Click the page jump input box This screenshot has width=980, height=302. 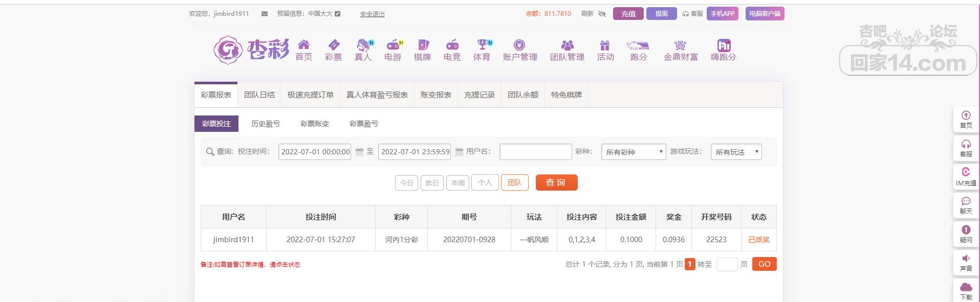click(x=727, y=264)
